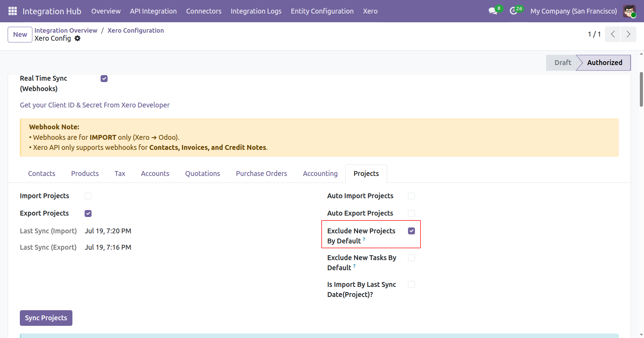Switch to the Purchase Orders tab
The width and height of the screenshot is (644, 338).
[261, 174]
